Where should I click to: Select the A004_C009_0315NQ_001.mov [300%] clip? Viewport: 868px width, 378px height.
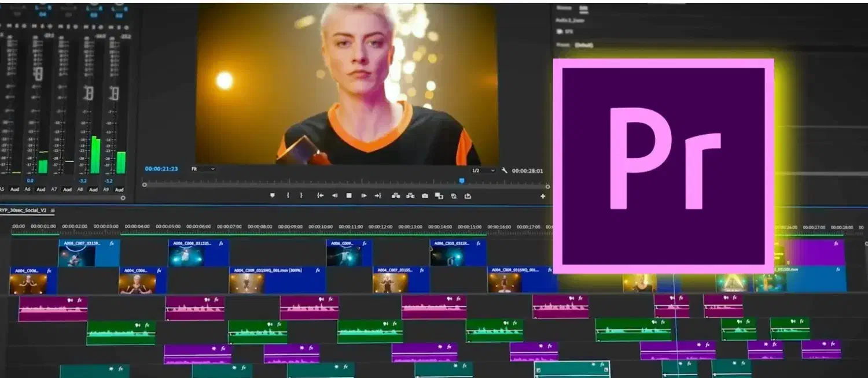pos(277,280)
